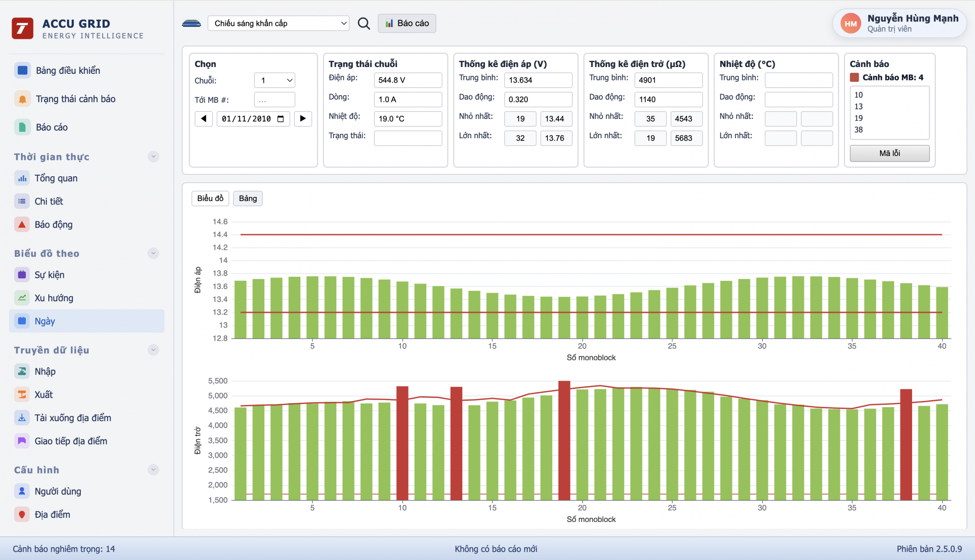The height and width of the screenshot is (560, 975).
Task: Open the Chuỗi number dropdown
Action: 274,80
